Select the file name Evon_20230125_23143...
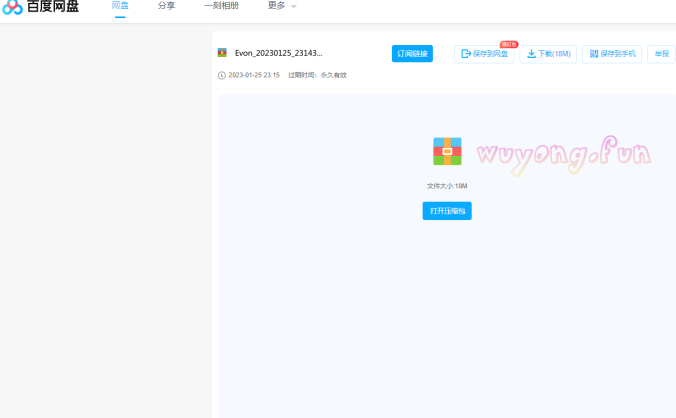 pyautogui.click(x=279, y=53)
